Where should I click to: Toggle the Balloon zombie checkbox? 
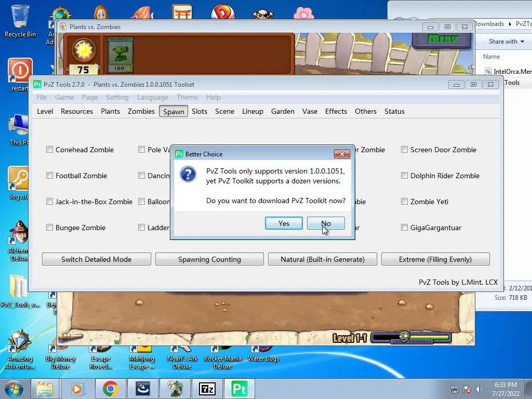[141, 202]
